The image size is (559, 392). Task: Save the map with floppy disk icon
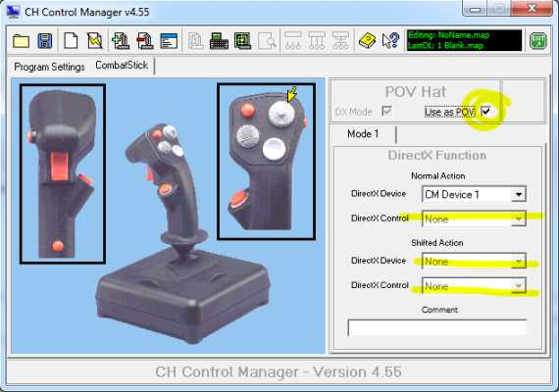[45, 41]
